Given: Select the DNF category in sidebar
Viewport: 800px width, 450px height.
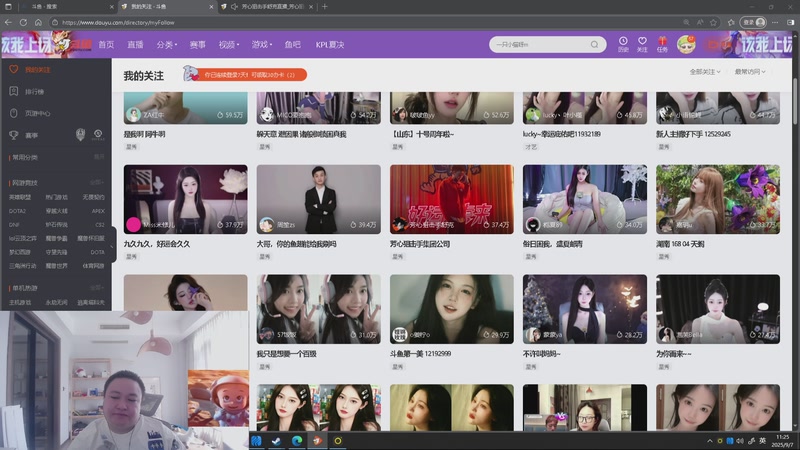Looking at the screenshot, I should pos(14,224).
